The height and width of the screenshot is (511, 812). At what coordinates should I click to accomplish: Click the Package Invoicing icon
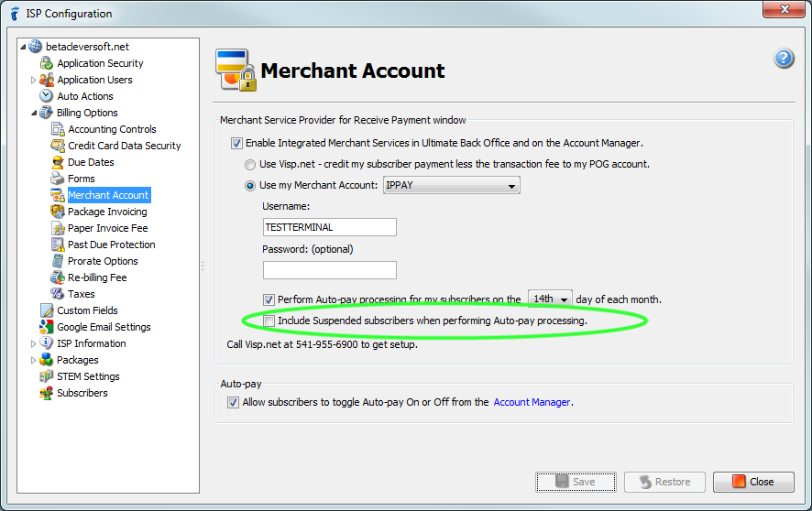[x=58, y=212]
